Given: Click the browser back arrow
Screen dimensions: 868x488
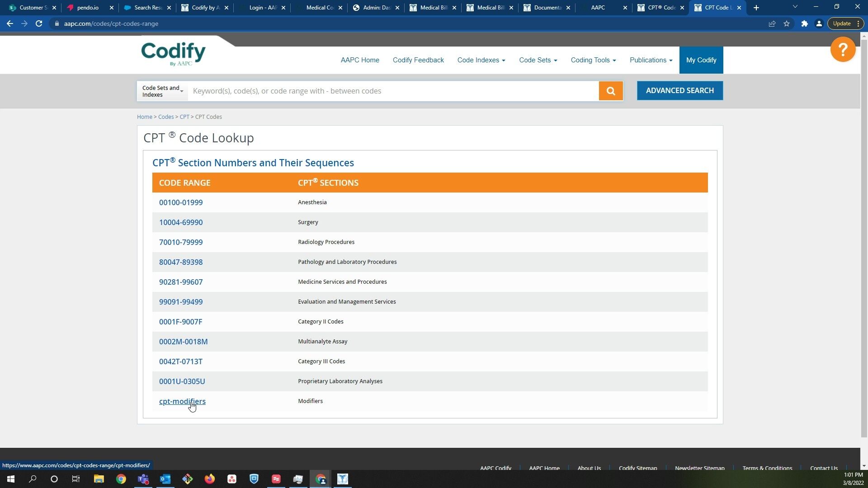Looking at the screenshot, I should coord(10,23).
